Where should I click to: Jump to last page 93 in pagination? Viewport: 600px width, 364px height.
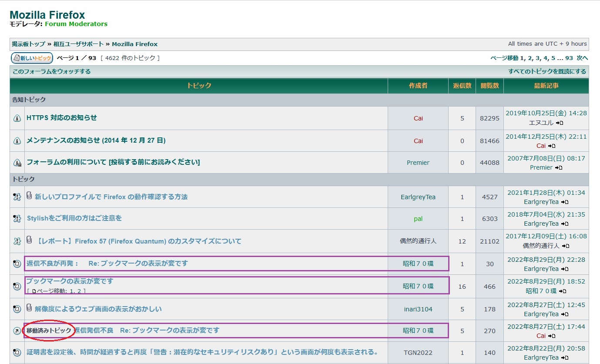tap(569, 58)
